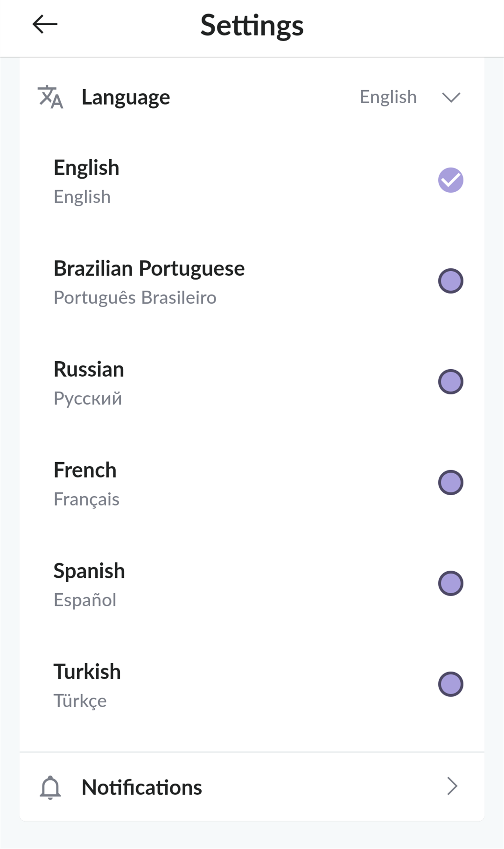
Task: Select the Russian radio button
Action: (450, 382)
